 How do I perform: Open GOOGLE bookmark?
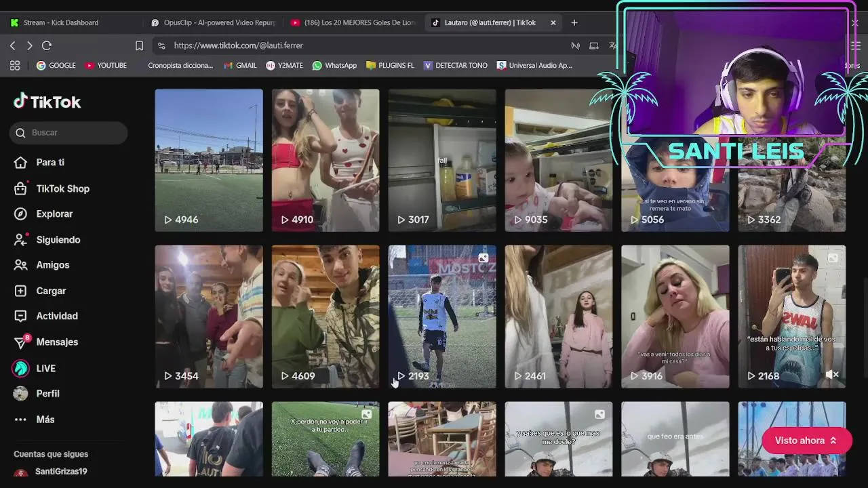point(56,66)
